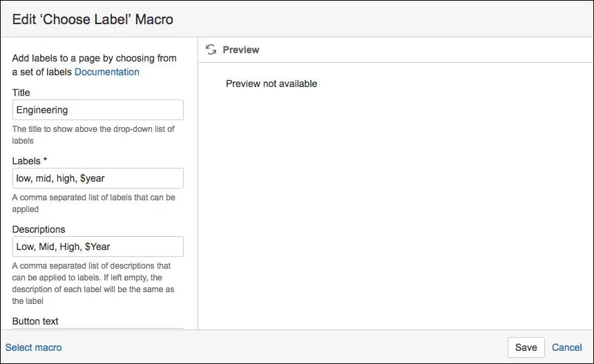
Task: Click intro text 'Add labels to a page'
Action: coord(95,65)
